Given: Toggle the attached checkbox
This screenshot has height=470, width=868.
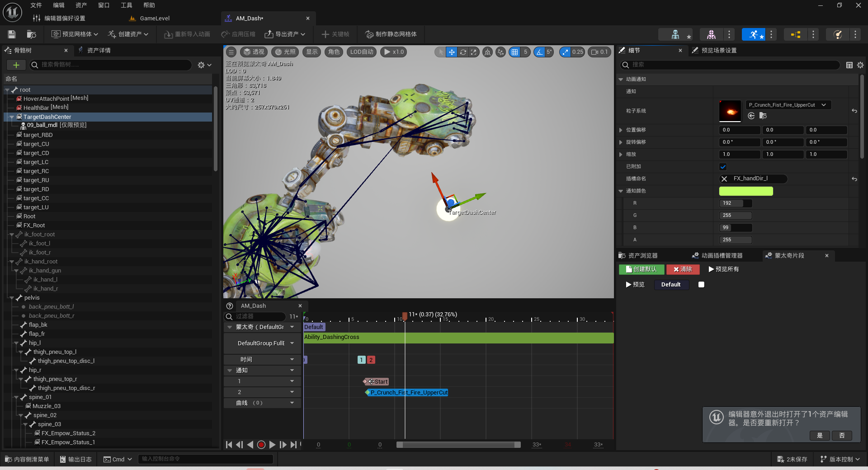Looking at the screenshot, I should (x=723, y=167).
